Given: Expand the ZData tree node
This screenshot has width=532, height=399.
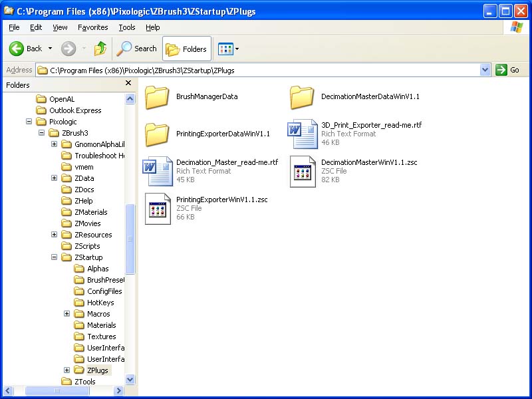Looking at the screenshot, I should [54, 178].
